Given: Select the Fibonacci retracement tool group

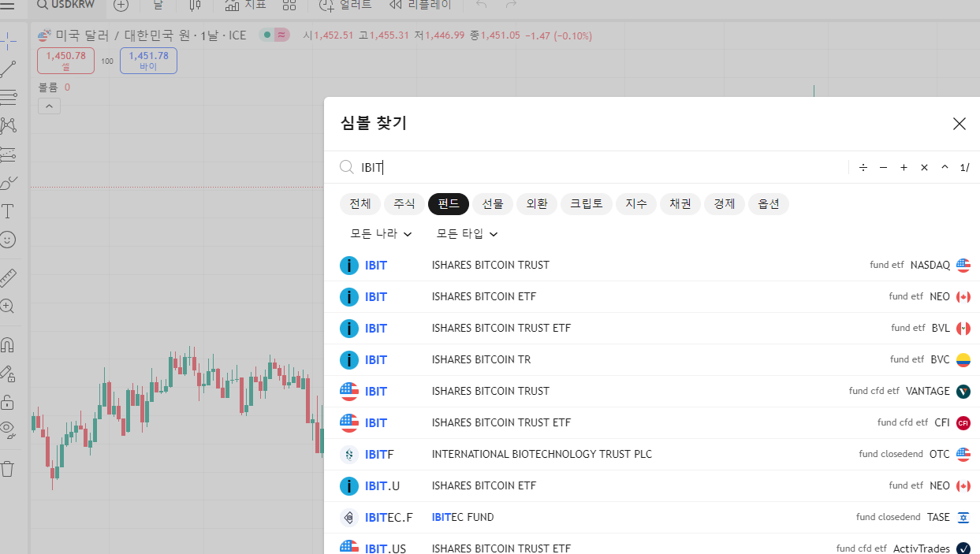Looking at the screenshot, I should click(8, 97).
